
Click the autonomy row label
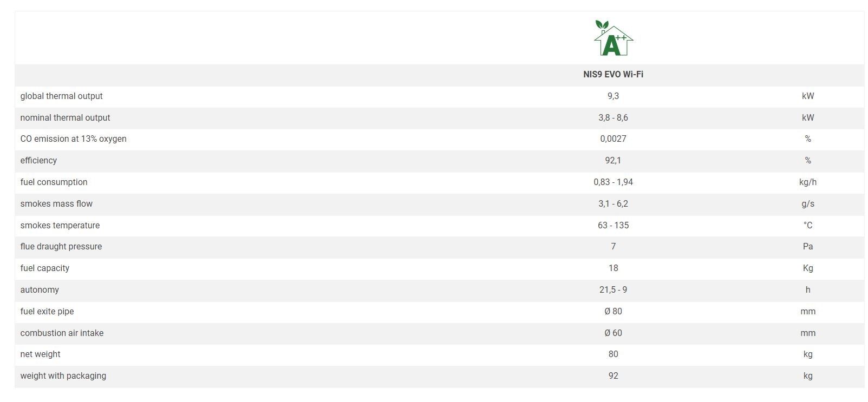[40, 290]
